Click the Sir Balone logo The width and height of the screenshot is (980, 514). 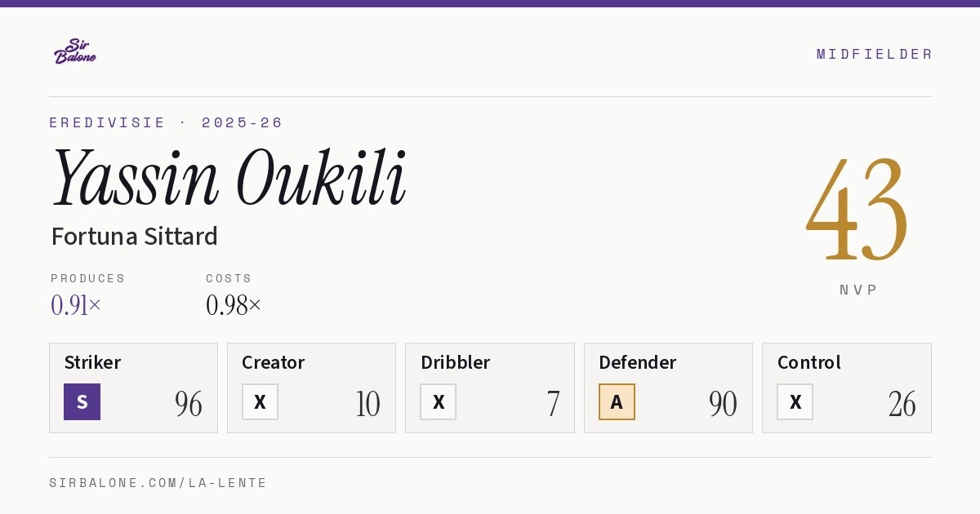[75, 51]
